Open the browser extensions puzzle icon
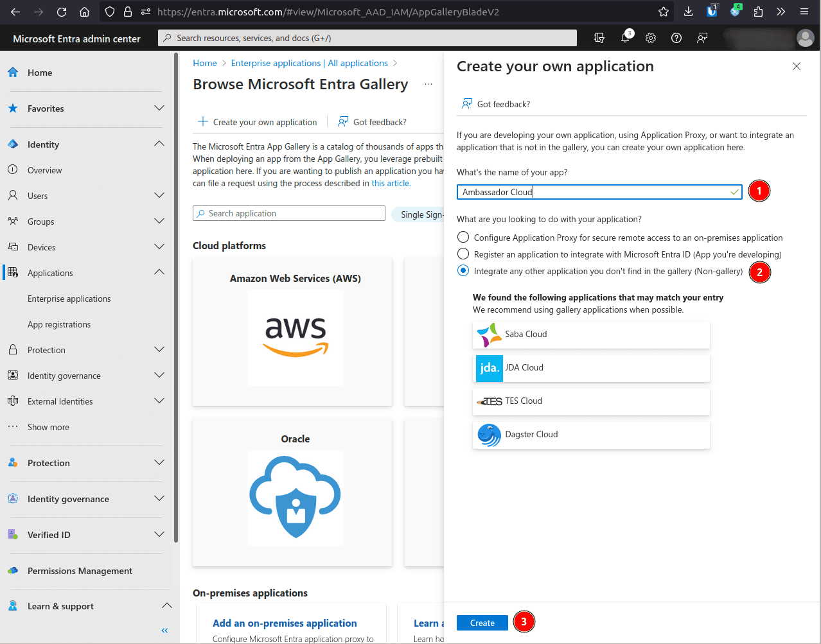Screen dimensions: 821x644 tap(758, 12)
